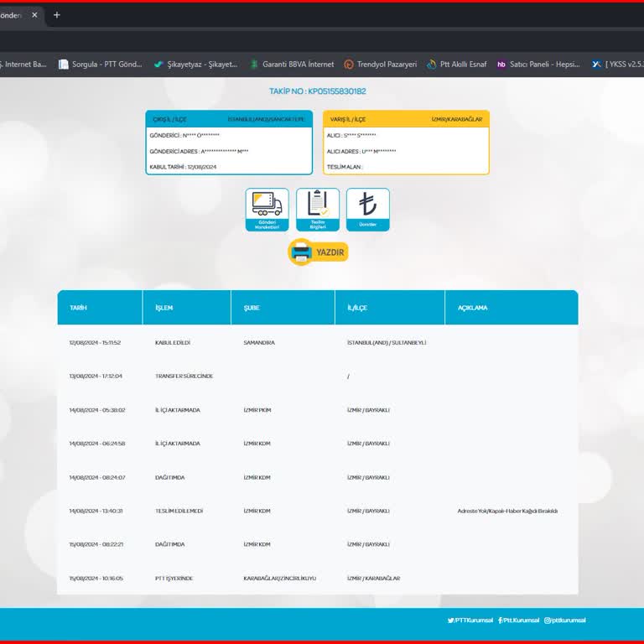Click the Hepsiburada hb bookmark favicon
This screenshot has height=644, width=644.
click(x=501, y=65)
